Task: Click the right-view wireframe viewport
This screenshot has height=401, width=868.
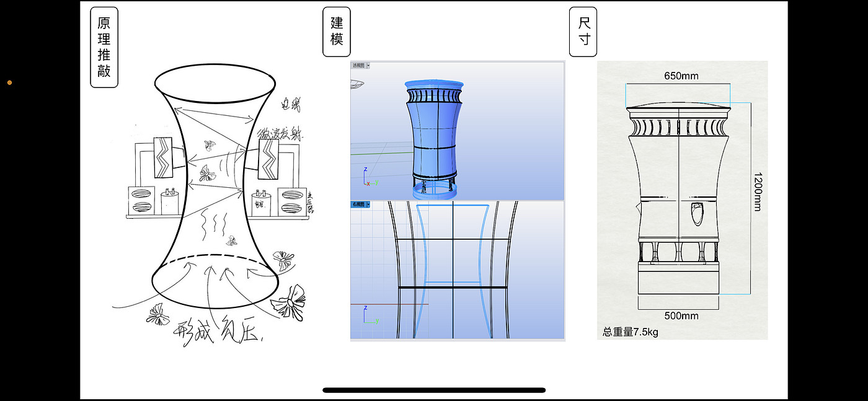Action: click(x=458, y=270)
